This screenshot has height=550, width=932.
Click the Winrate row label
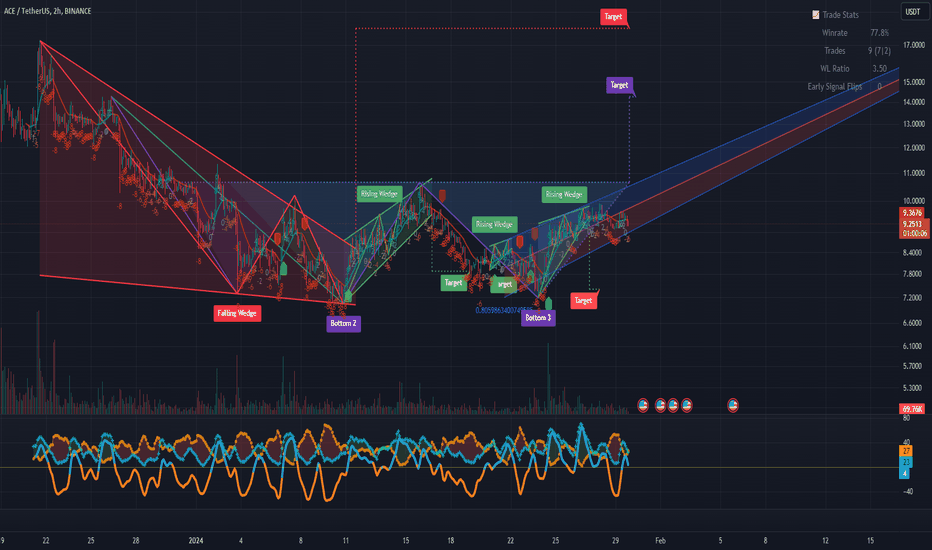835,33
